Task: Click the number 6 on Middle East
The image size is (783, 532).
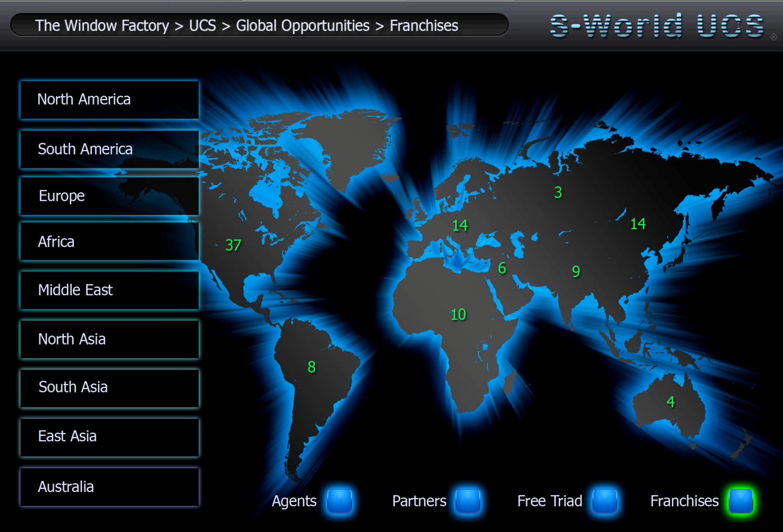Action: pyautogui.click(x=502, y=268)
